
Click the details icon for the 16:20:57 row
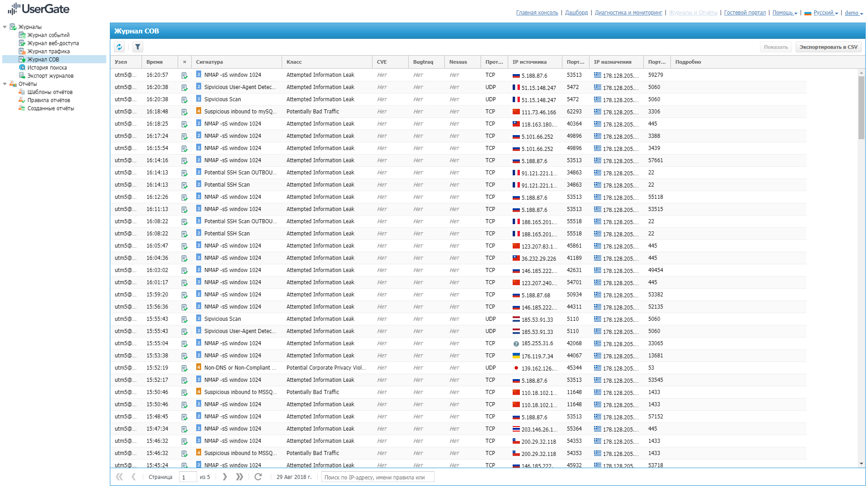click(x=184, y=75)
